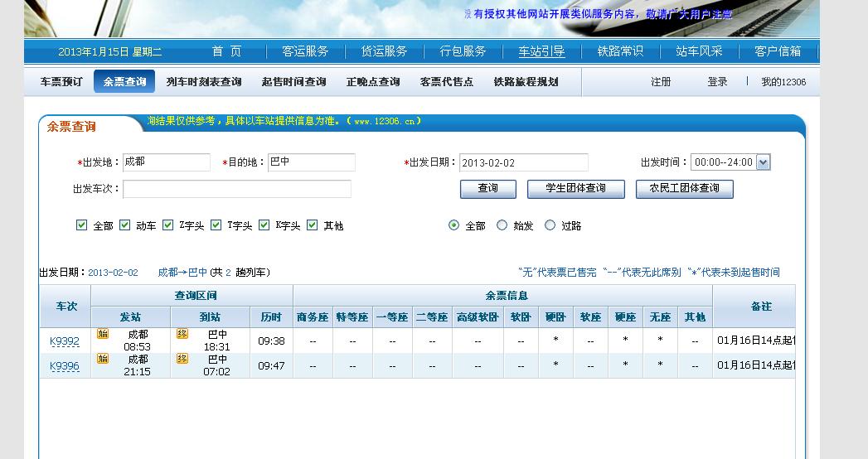Toggle the 全部 train type checkbox
868x459 pixels.
(x=81, y=225)
